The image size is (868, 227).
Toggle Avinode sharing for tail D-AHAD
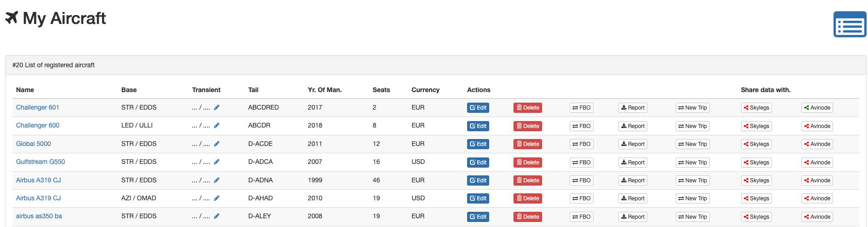pos(817,198)
